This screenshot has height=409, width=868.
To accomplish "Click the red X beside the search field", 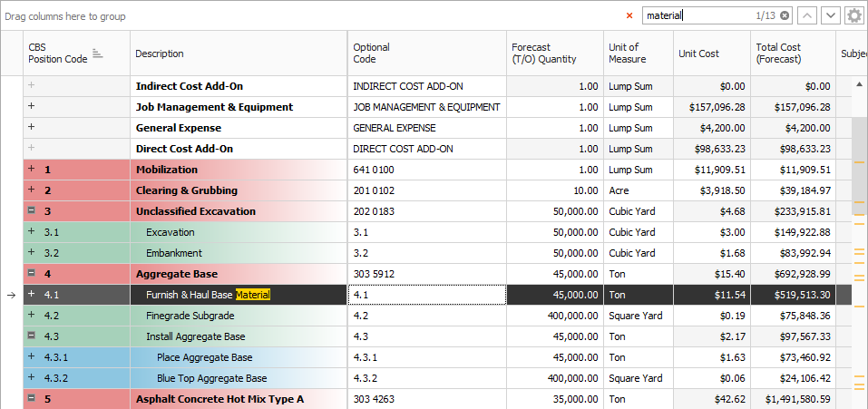I will 629,15.
